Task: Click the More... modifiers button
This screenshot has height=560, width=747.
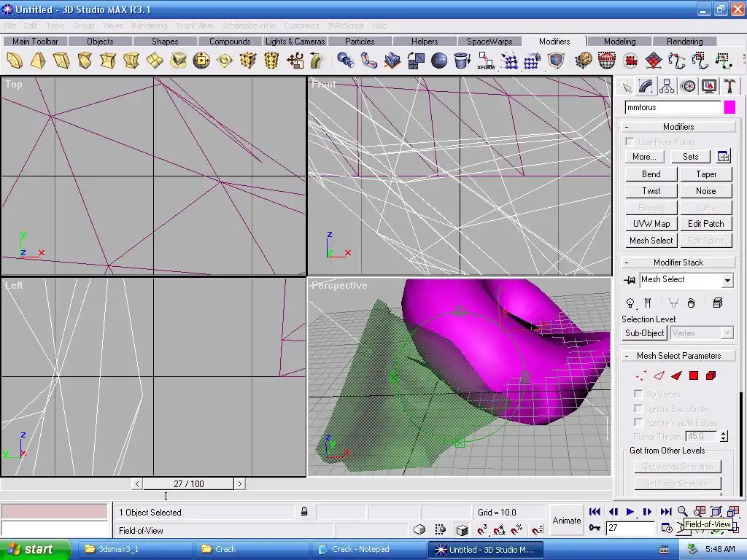Action: [644, 157]
